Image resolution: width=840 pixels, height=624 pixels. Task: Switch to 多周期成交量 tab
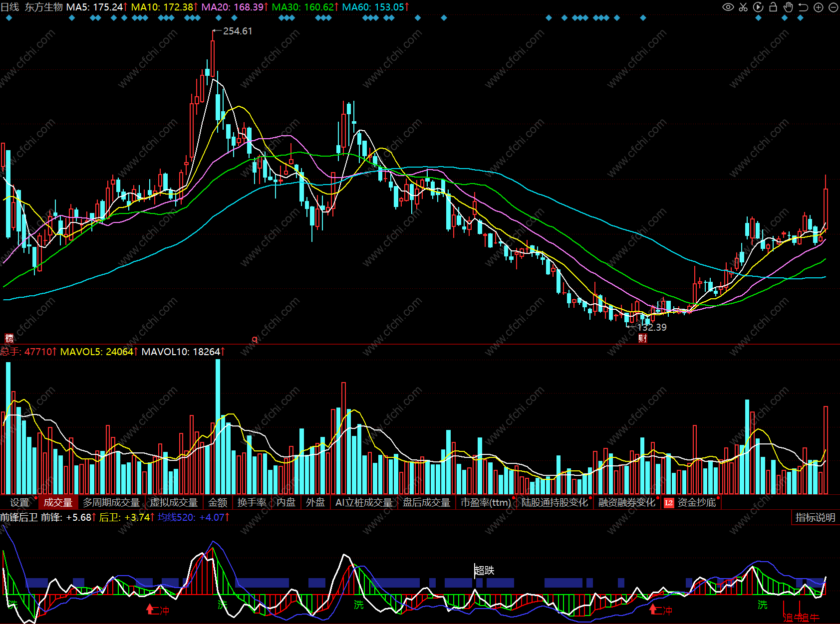point(111,502)
